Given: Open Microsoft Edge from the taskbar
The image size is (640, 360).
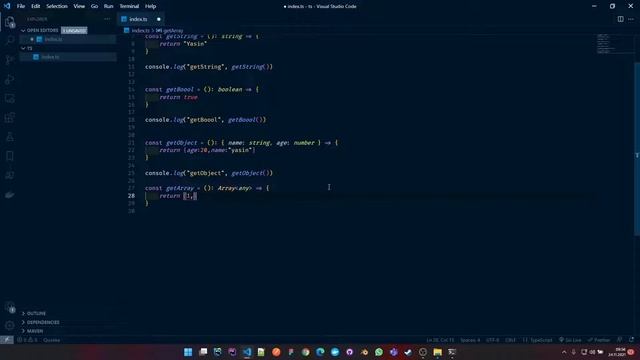Looking at the screenshot, I should pos(320,352).
